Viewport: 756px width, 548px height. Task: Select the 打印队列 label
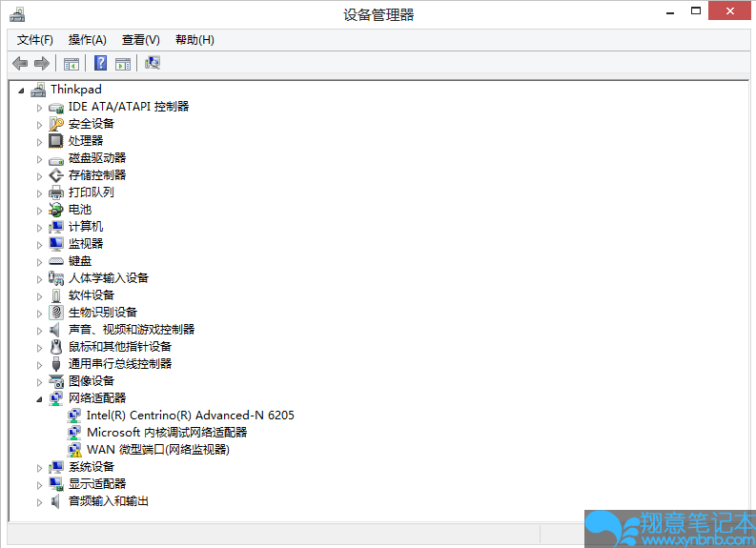point(92,193)
